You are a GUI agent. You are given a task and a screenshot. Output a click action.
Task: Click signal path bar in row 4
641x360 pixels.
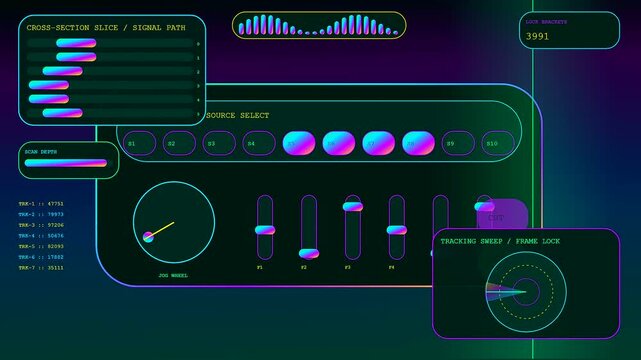49,99
